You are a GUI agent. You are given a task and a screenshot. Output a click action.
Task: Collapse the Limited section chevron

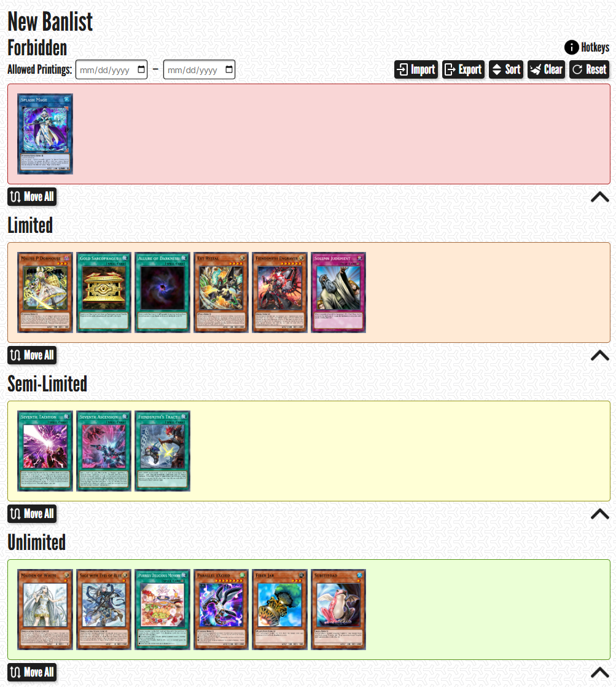click(x=600, y=355)
